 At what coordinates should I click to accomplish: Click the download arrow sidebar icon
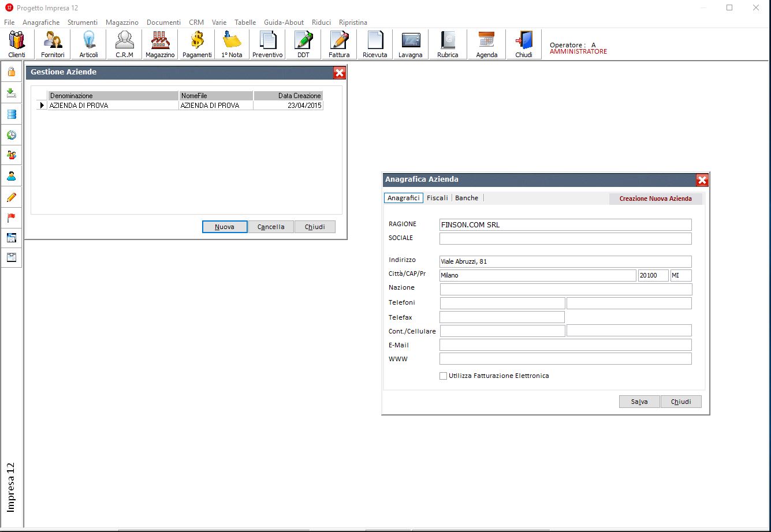coord(12,93)
